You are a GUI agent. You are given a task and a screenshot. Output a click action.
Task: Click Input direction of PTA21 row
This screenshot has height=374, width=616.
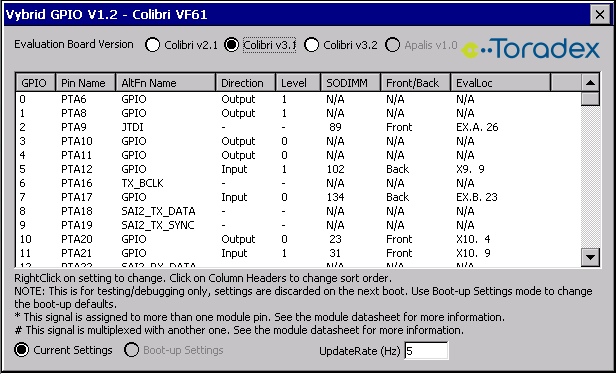pyautogui.click(x=234, y=253)
